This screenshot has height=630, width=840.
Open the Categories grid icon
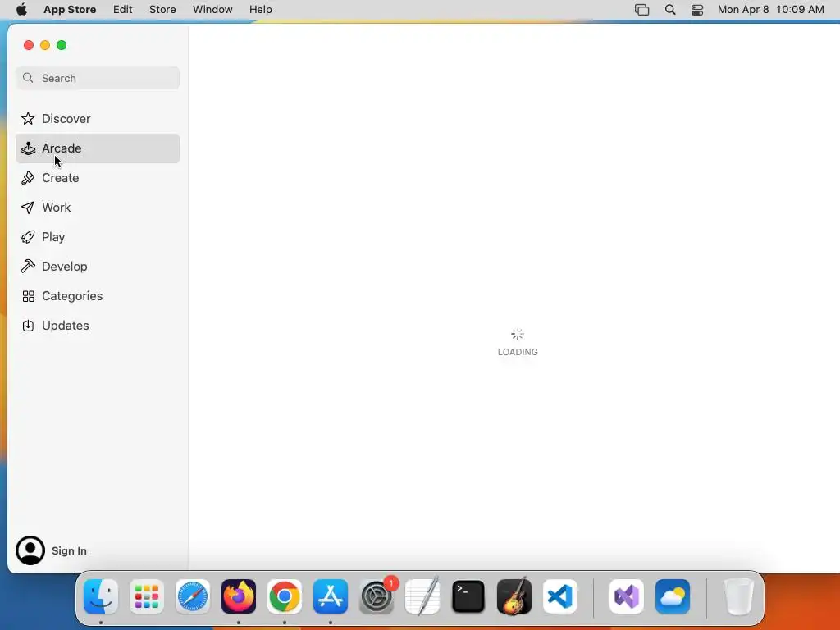[x=29, y=296]
